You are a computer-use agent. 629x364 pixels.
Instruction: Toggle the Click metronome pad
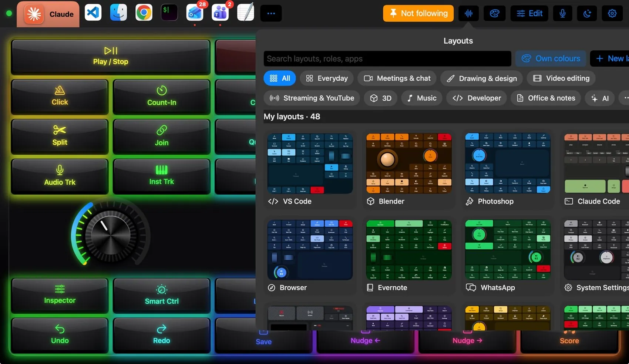(x=60, y=96)
